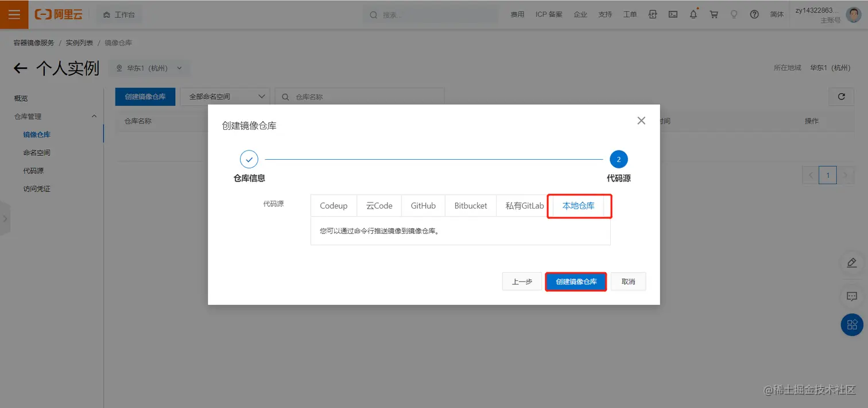Open the blue floating apps icon
The image size is (868, 408).
[852, 325]
